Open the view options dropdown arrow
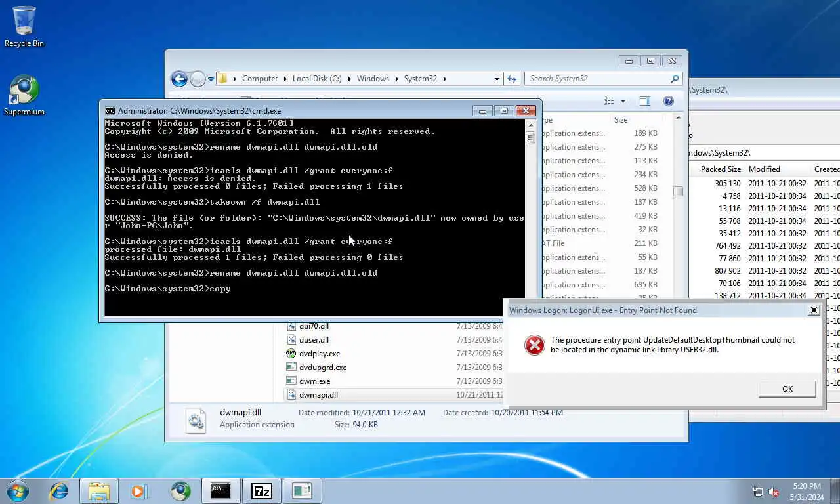The image size is (840, 504). tap(623, 101)
